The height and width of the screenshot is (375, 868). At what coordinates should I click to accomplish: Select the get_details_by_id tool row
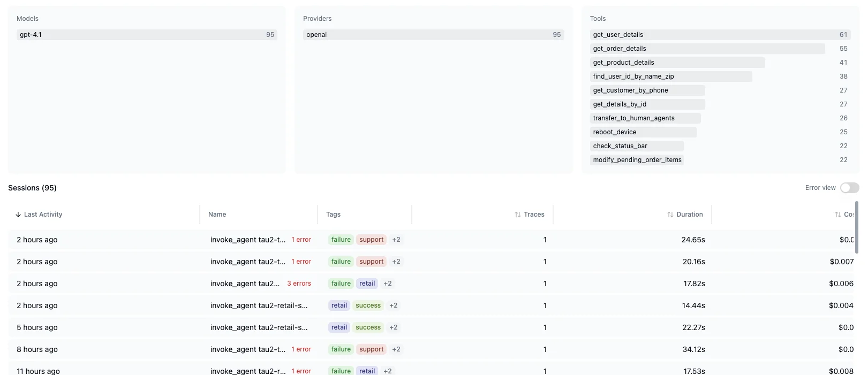pyautogui.click(x=720, y=104)
